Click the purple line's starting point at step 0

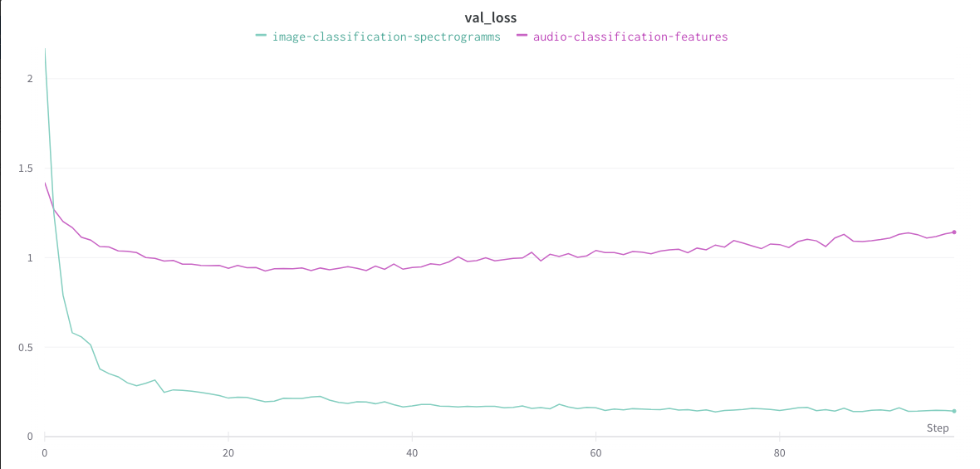45,183
